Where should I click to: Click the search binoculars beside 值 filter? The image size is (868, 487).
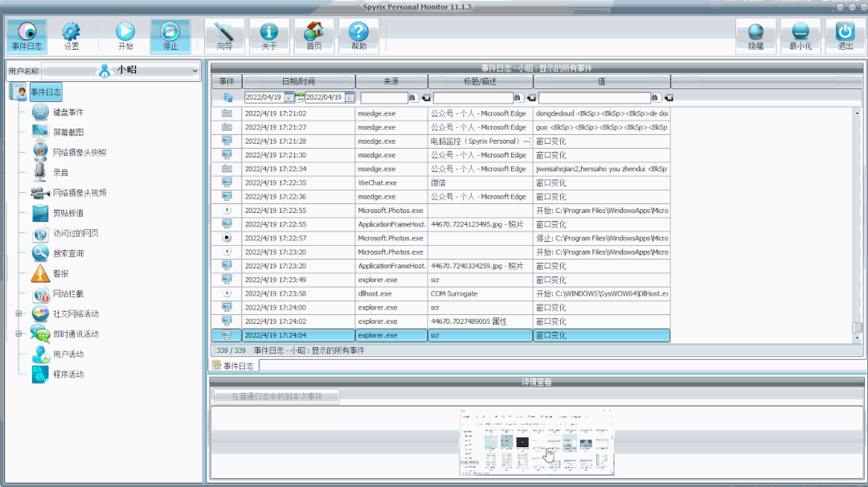click(x=656, y=98)
